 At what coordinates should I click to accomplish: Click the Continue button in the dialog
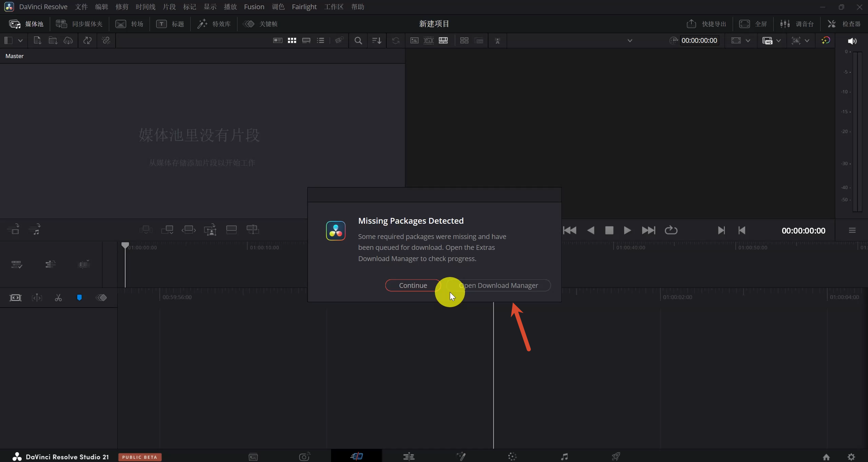[413, 285]
